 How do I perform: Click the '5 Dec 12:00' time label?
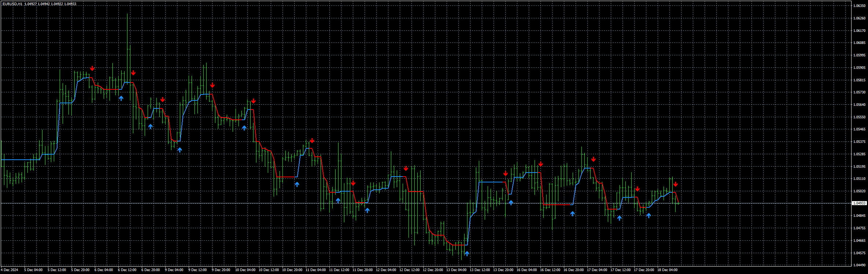click(57, 270)
